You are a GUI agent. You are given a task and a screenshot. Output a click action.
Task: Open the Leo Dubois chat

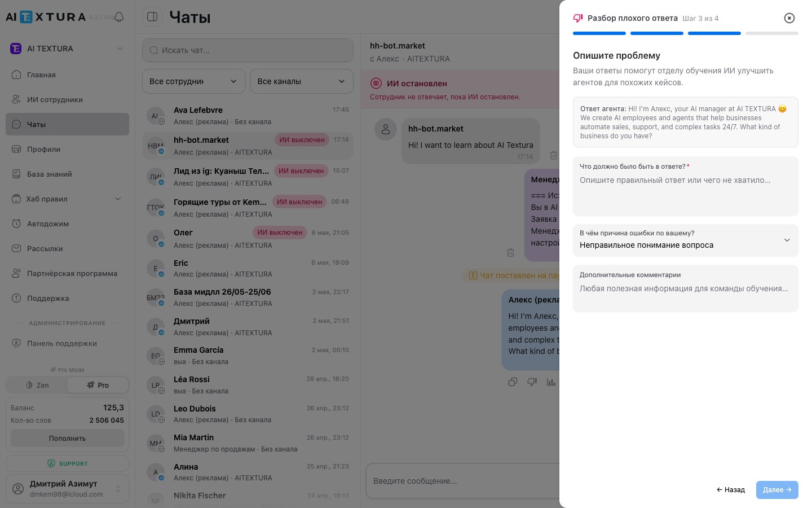click(248, 414)
